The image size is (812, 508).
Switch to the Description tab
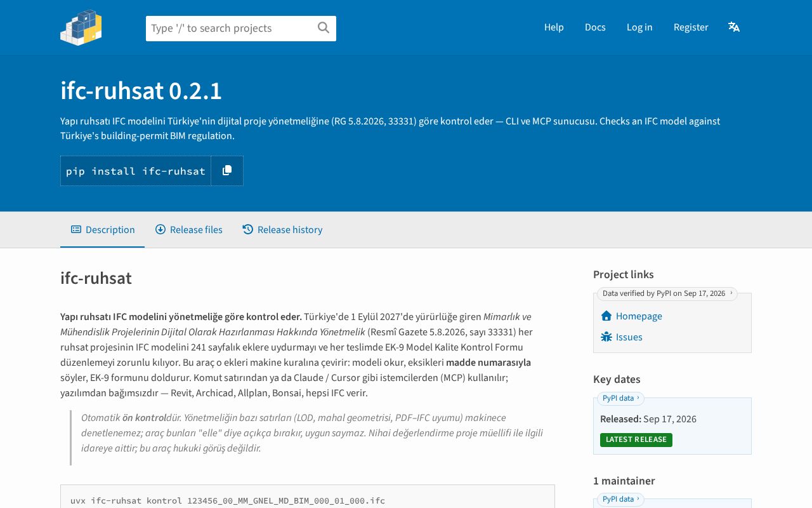pos(103,229)
